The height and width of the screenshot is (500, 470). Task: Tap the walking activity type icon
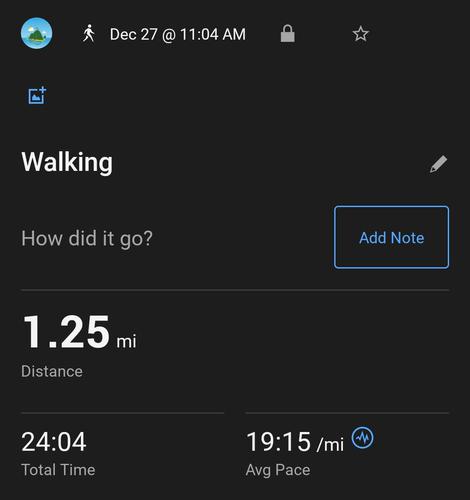pos(88,33)
